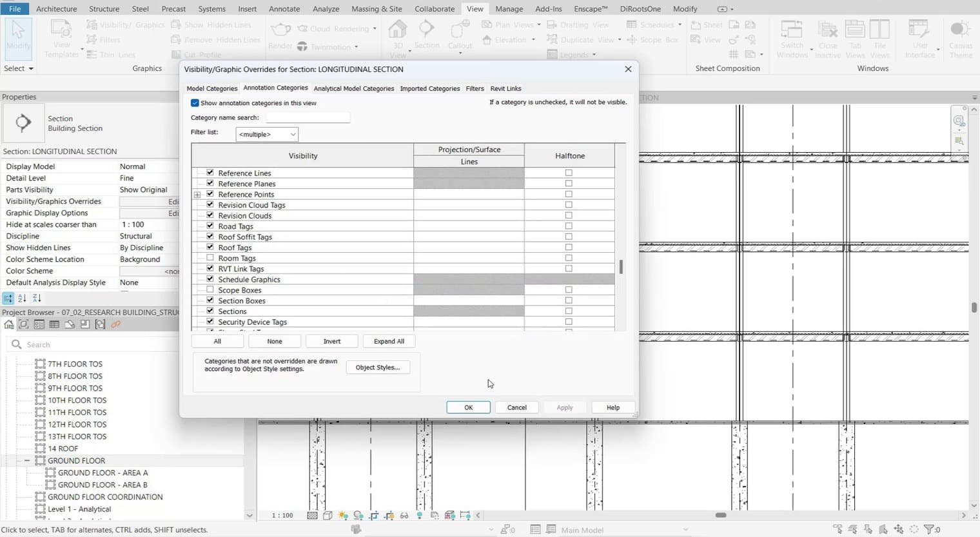Uncheck the Sections visibility checkbox
The width and height of the screenshot is (980, 537).
(x=210, y=311)
